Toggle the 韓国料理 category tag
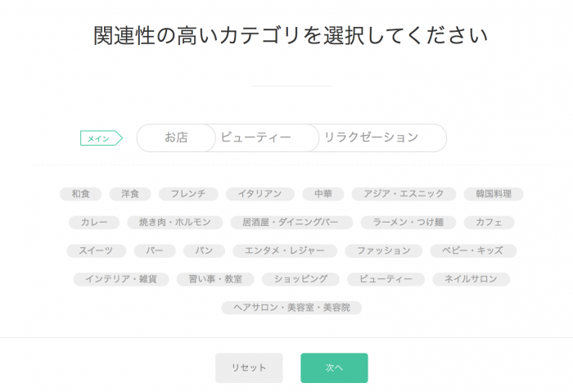The image size is (573, 392). click(494, 194)
